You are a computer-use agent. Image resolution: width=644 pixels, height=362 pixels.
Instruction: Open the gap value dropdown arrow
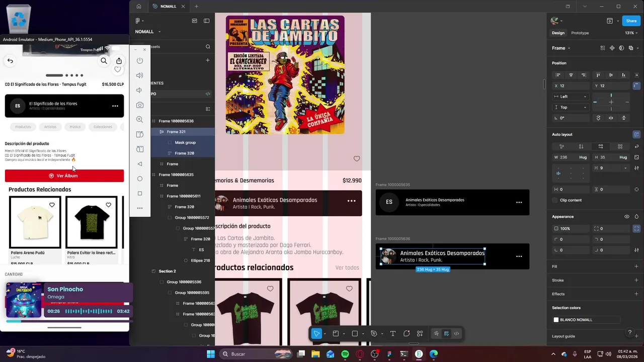pyautogui.click(x=625, y=168)
